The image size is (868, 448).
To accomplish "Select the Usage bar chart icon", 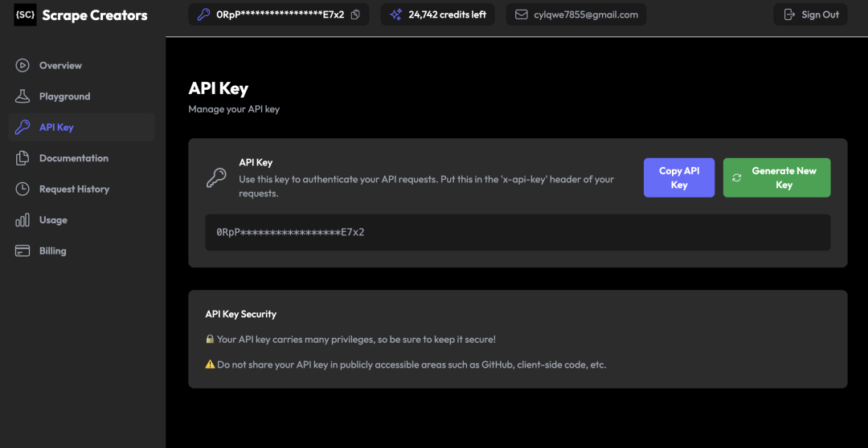I will (x=23, y=220).
